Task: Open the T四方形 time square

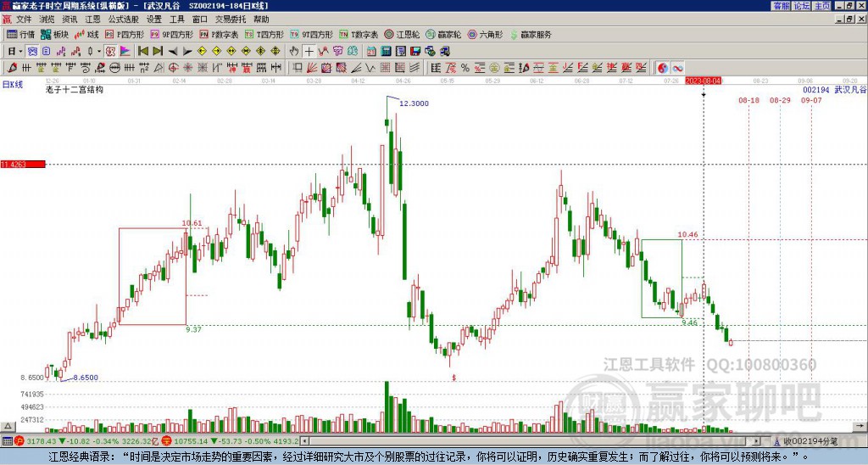Action: [x=264, y=34]
